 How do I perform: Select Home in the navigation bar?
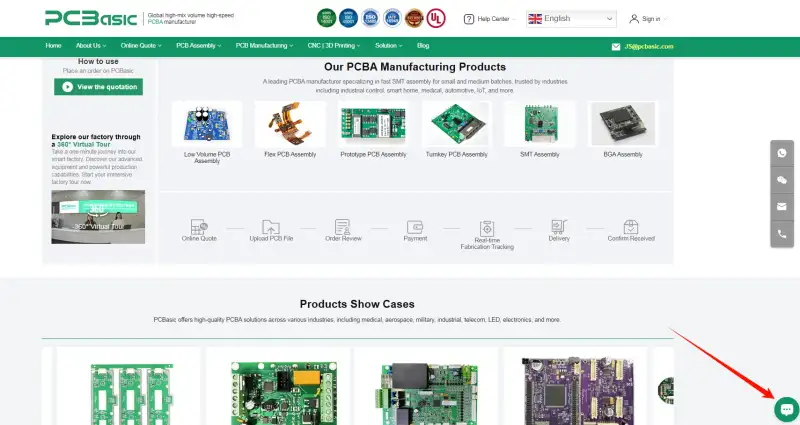(53, 46)
